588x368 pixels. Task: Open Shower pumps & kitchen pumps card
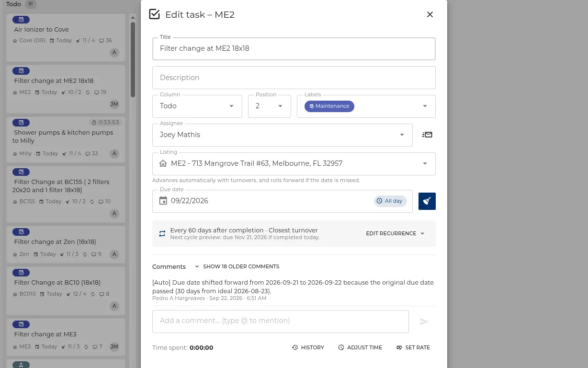click(66, 139)
